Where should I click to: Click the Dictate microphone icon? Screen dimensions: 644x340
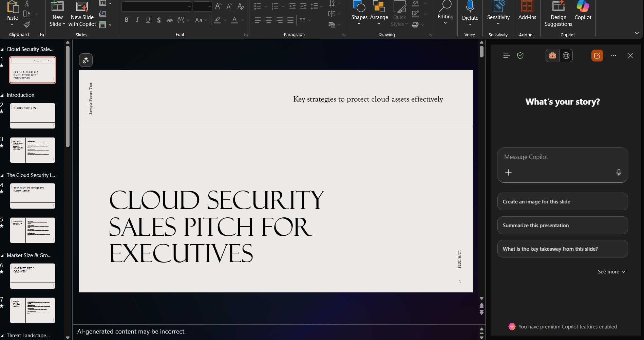point(470,7)
